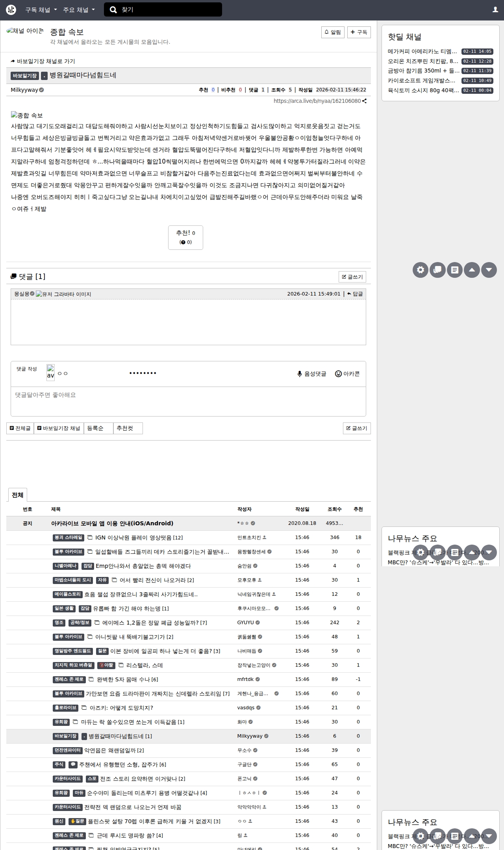Go to 바보일기장 채널로 가기 link
Screen dimensions: 504x850
(x=43, y=61)
